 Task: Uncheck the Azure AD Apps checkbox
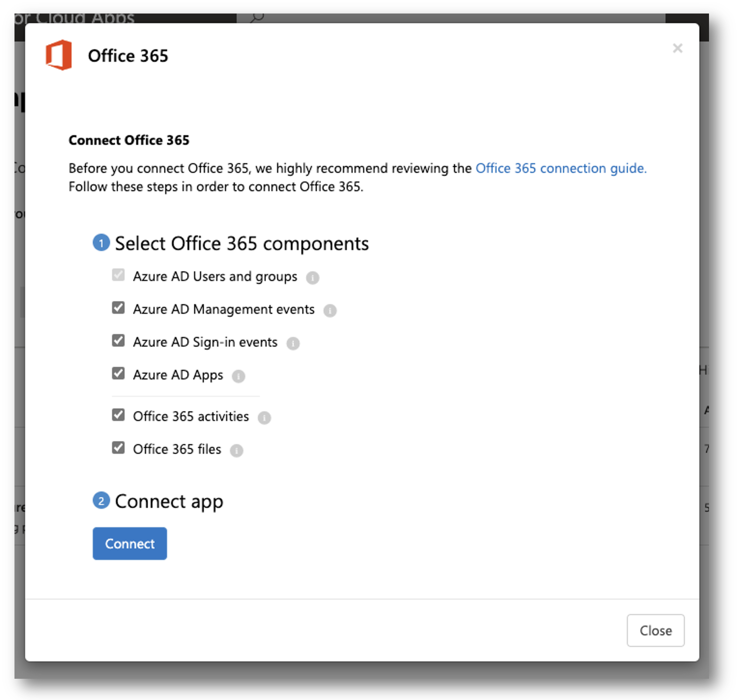(x=118, y=374)
